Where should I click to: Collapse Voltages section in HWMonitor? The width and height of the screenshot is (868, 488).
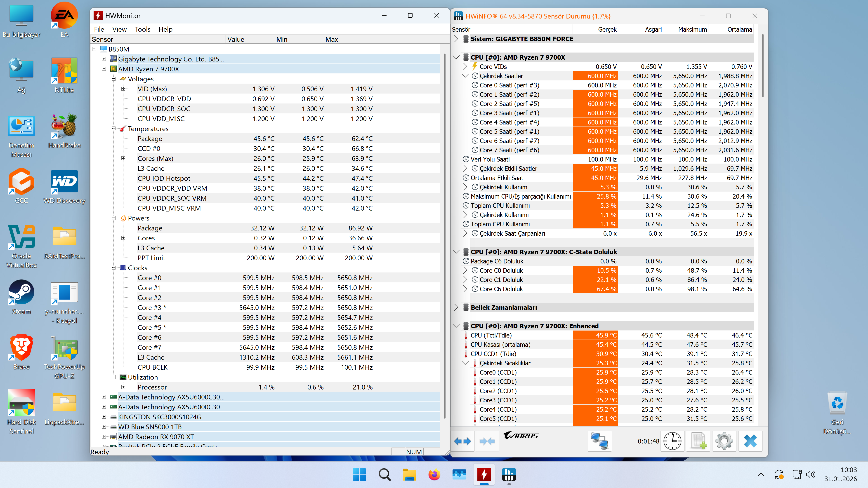(114, 79)
